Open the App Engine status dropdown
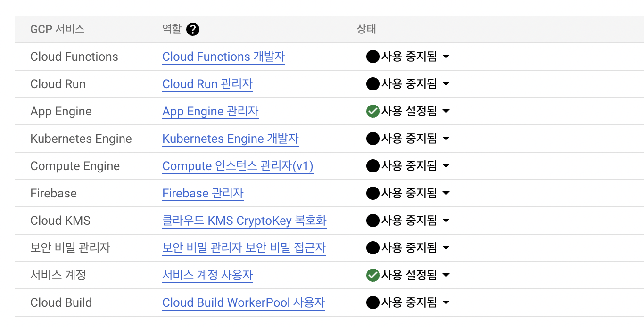Screen dimensions: 644x327 446,112
